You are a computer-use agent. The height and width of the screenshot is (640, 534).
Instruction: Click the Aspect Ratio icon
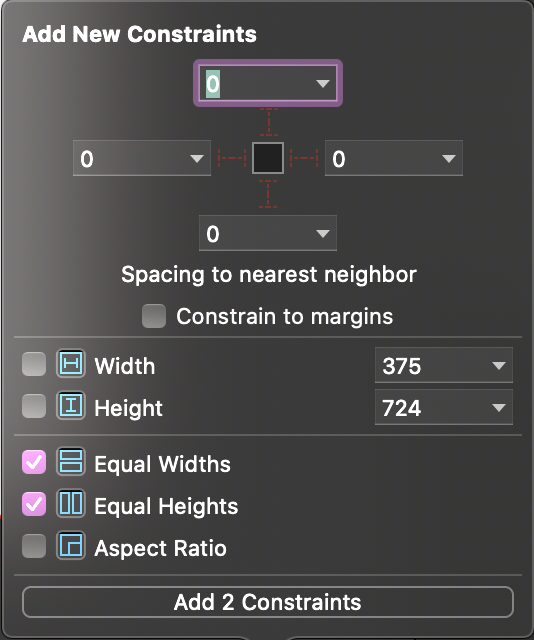[x=71, y=545]
